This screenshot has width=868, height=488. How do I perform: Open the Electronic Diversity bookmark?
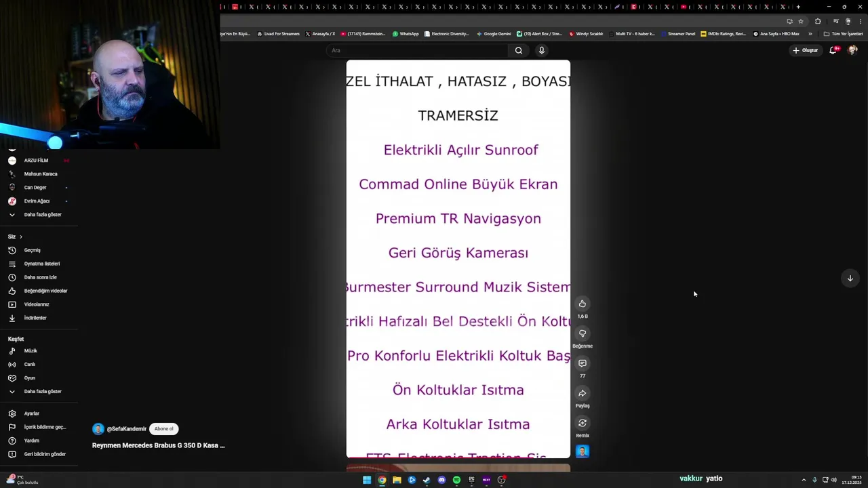(x=446, y=34)
